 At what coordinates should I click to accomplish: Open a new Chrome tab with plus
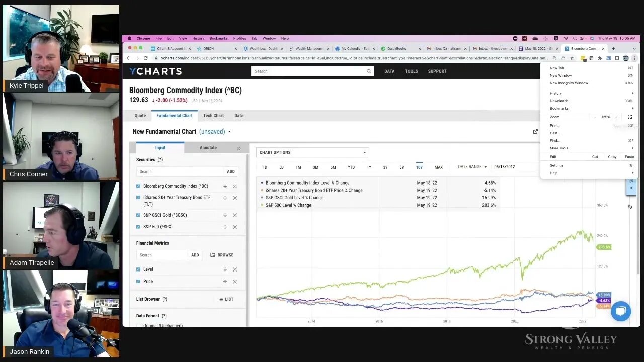pos(613,49)
